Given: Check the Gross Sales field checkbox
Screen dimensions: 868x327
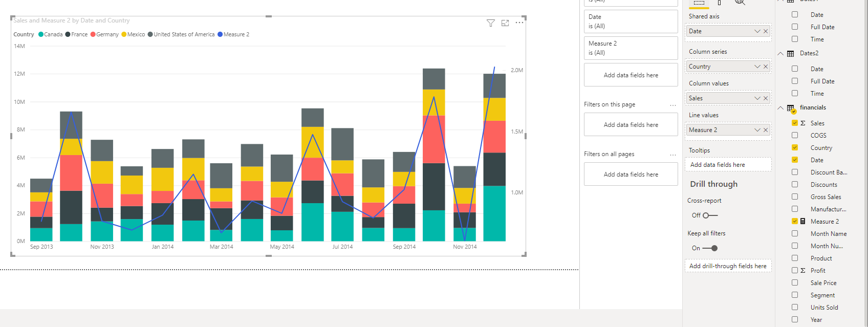Looking at the screenshot, I should click(795, 197).
